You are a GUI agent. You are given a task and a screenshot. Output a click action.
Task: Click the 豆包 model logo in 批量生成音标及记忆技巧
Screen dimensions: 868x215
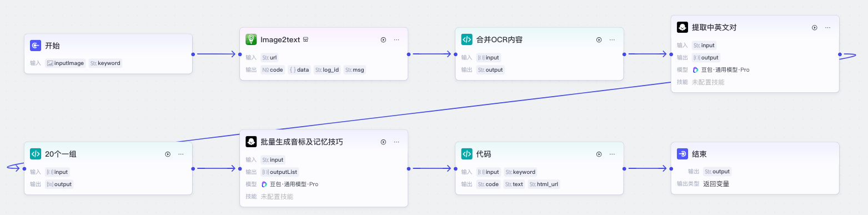point(264,184)
